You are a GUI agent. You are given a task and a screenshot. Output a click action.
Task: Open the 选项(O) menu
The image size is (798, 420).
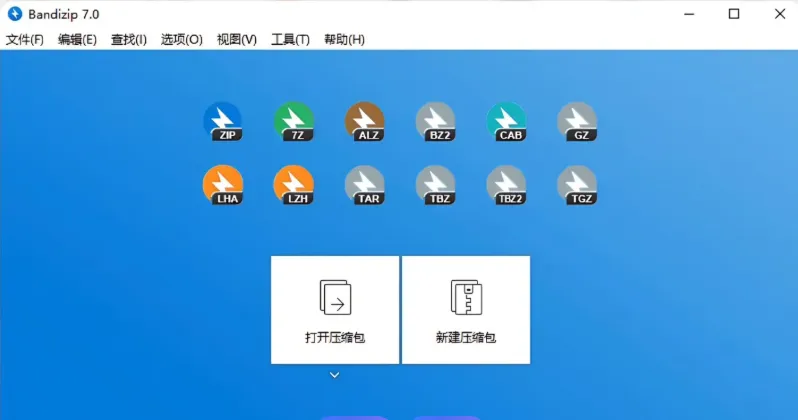pyautogui.click(x=182, y=40)
